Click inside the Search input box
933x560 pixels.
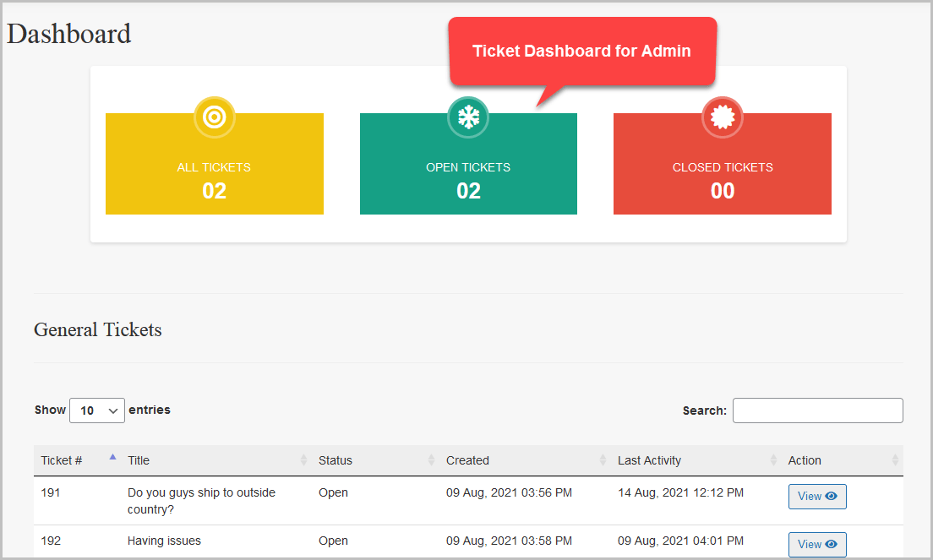point(817,410)
